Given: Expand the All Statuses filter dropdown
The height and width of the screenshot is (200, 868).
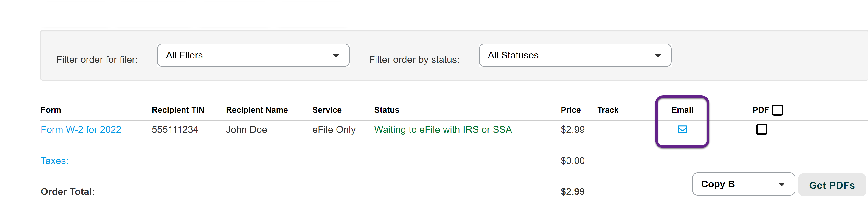Looking at the screenshot, I should pyautogui.click(x=575, y=55).
